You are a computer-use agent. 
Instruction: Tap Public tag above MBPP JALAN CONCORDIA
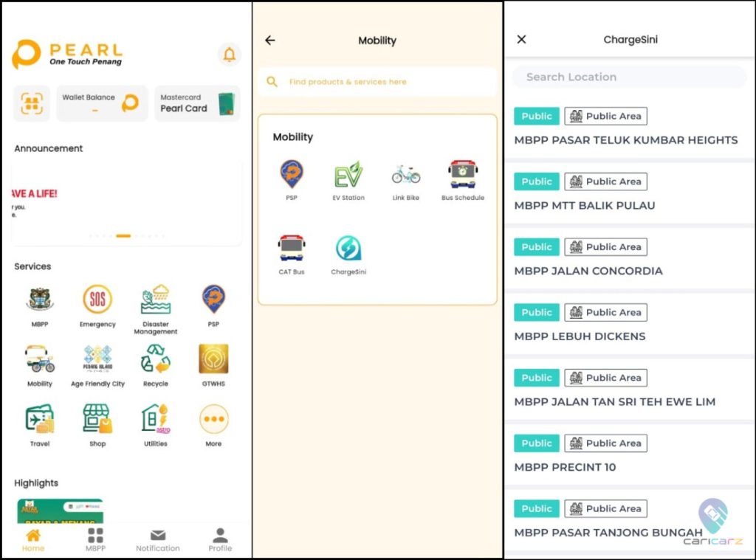pyautogui.click(x=537, y=246)
